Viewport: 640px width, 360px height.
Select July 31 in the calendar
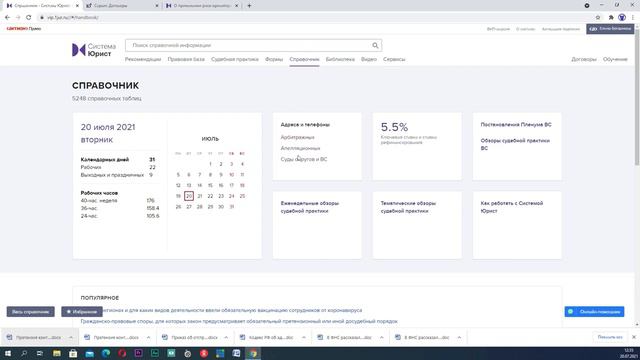click(231, 207)
